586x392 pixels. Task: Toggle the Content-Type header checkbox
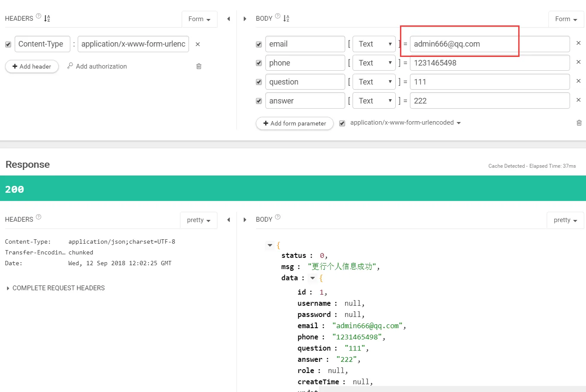[8, 44]
